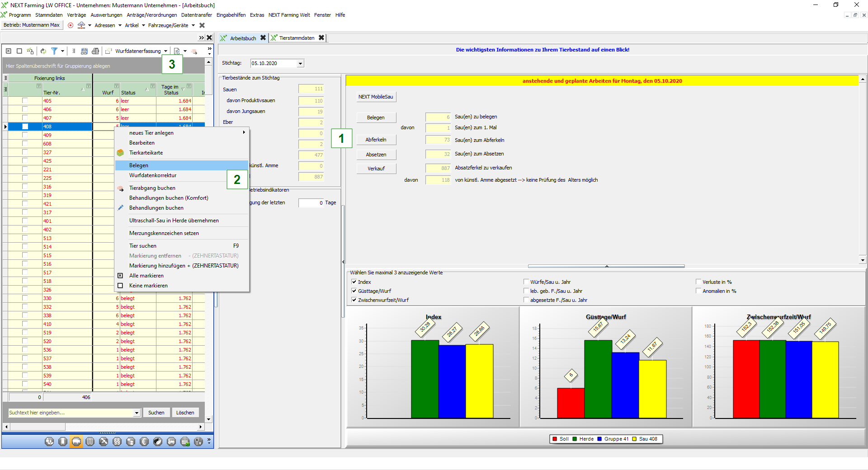
Task: Click the Euro symbol module icon
Action: point(144,442)
